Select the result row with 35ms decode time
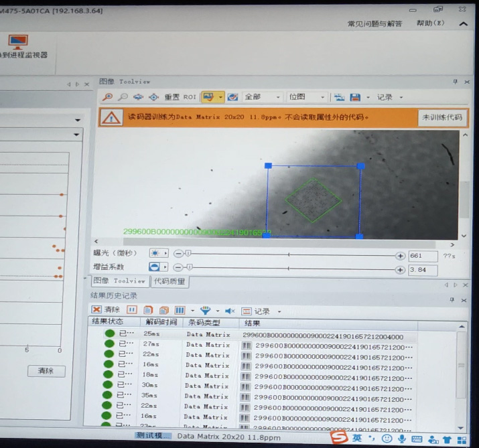Screen dimensions: 479x448 click(x=253, y=396)
